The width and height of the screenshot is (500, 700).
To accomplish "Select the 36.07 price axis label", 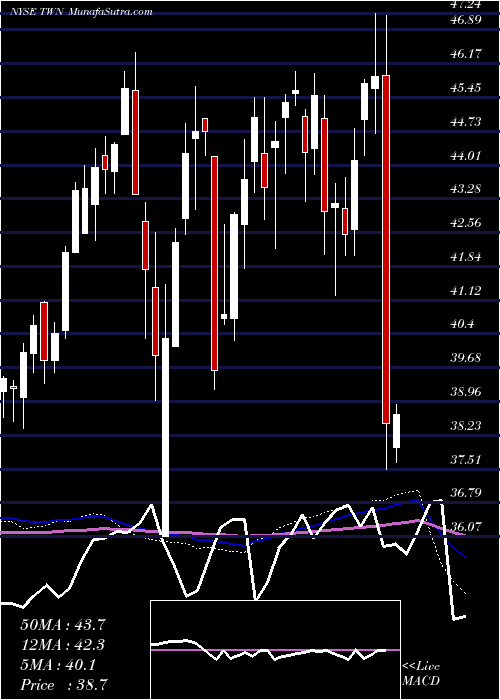I will 465,527.
